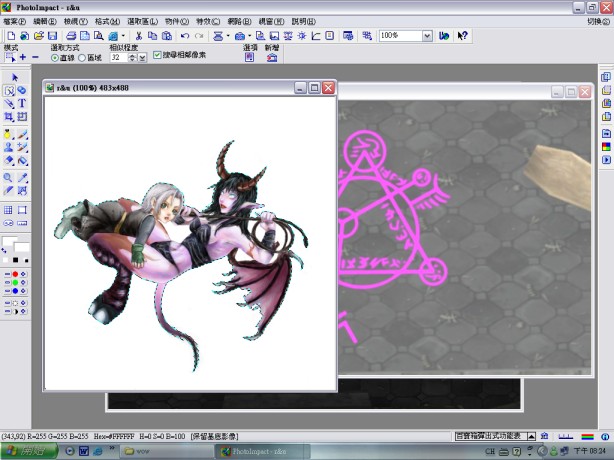This screenshot has height=460, width=614.
Task: Click the wow folder taskbar button
Action: click(x=166, y=451)
